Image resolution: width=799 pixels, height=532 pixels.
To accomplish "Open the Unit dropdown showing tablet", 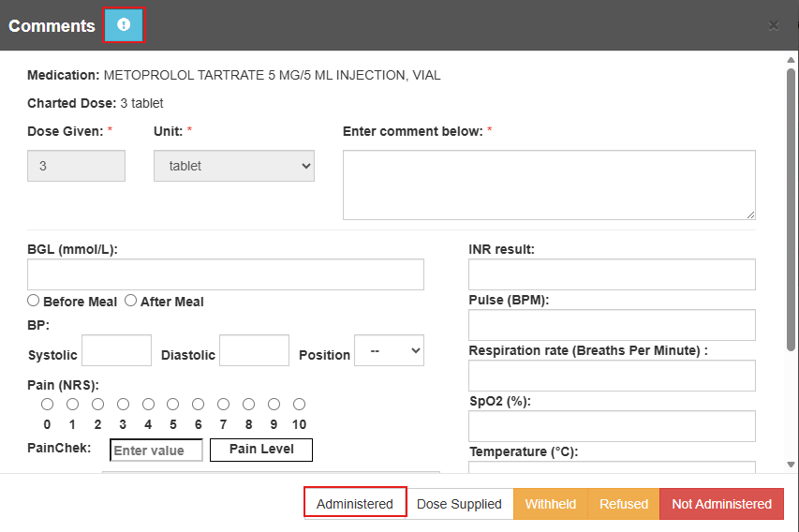I will pyautogui.click(x=234, y=166).
